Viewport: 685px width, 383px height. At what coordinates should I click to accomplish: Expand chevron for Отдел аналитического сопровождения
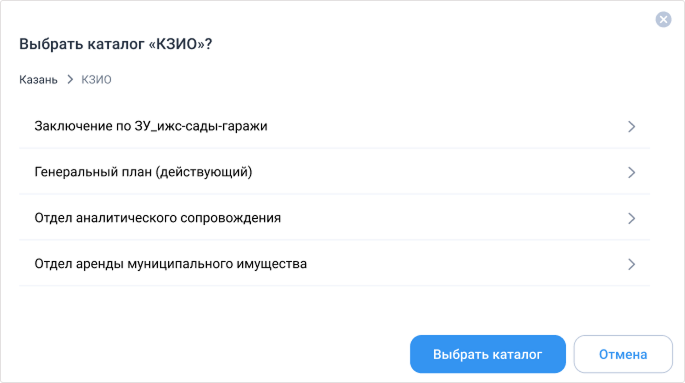click(x=631, y=218)
